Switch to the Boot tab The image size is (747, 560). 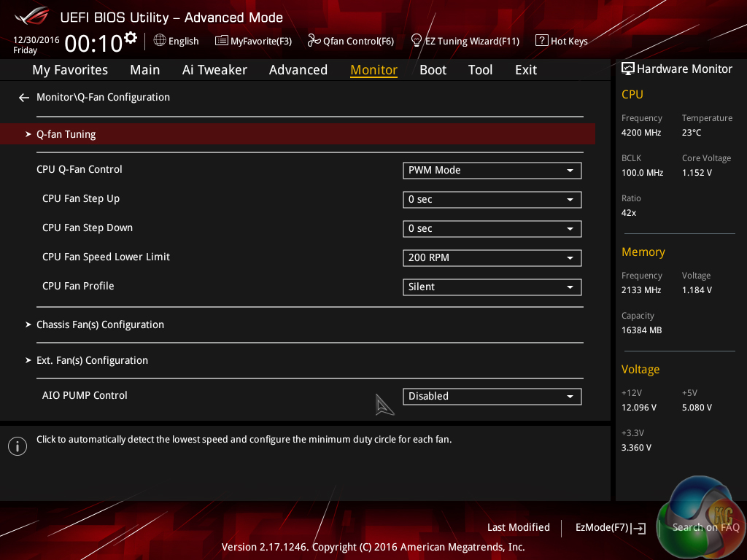(x=433, y=70)
